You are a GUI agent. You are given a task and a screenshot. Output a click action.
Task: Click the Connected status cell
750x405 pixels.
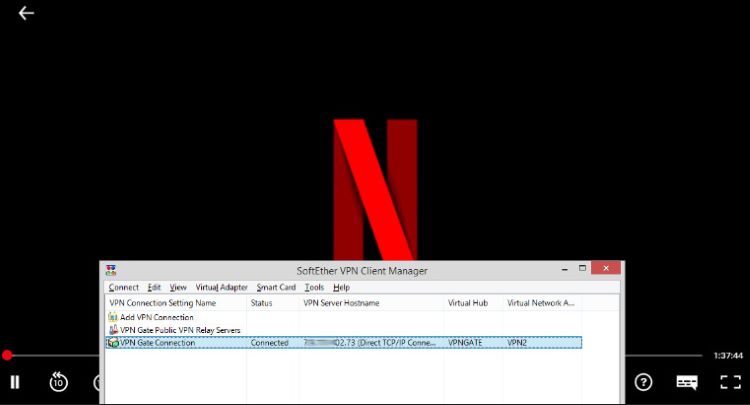[269, 343]
